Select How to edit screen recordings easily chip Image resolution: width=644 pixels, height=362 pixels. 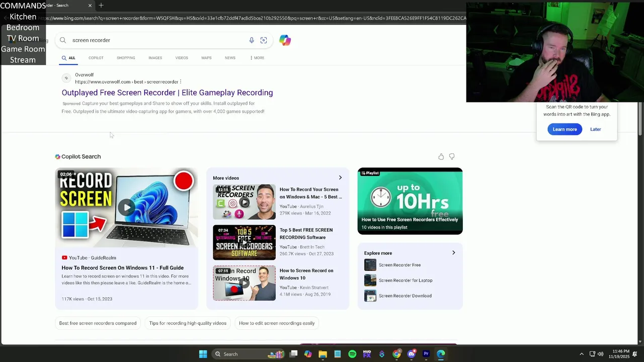coord(277,323)
